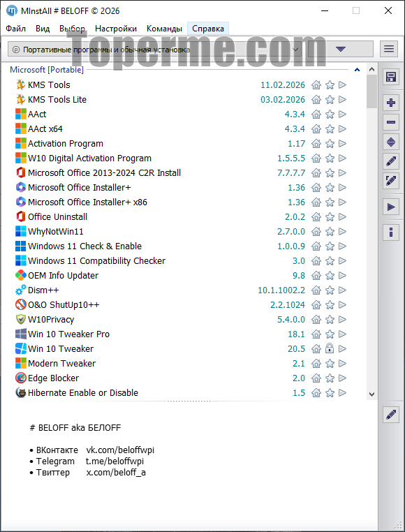Open the Команды menu
Screen dimensions: 405x532
coord(164,29)
